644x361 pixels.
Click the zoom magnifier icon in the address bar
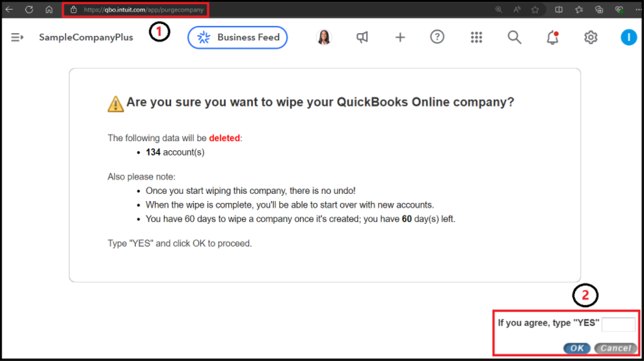(x=498, y=10)
